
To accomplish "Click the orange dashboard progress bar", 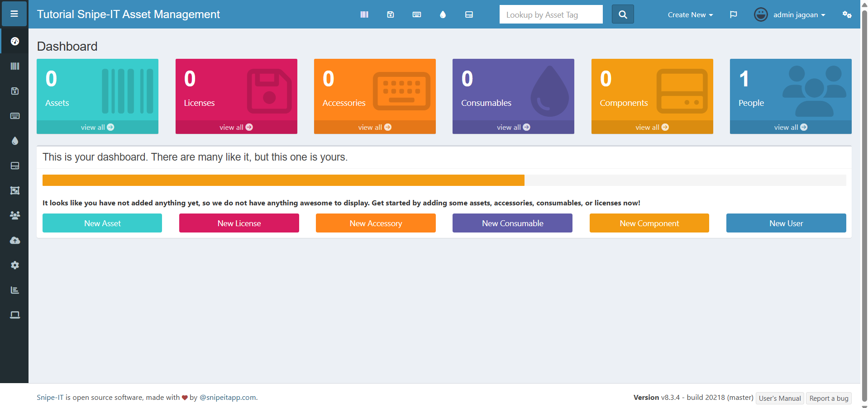I will (283, 180).
